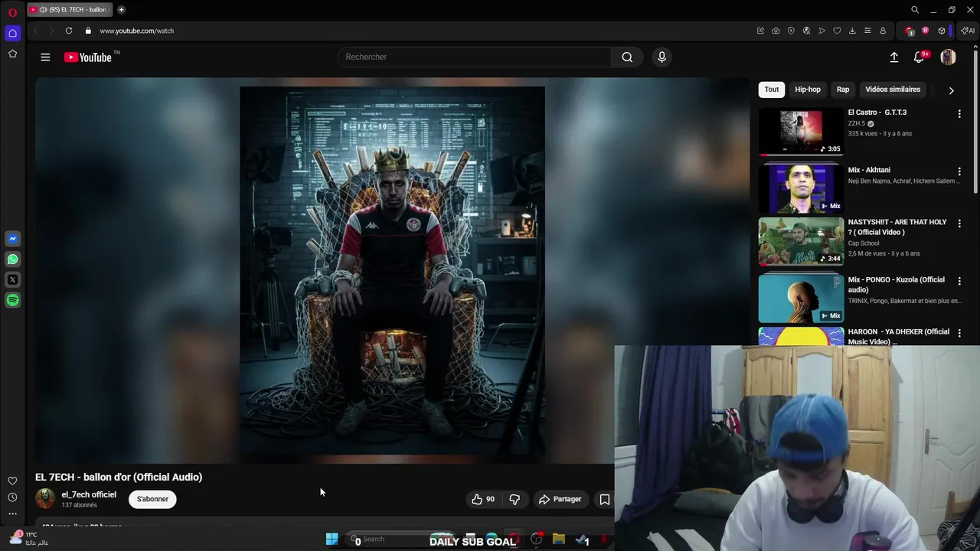Open the HAROON - YA DHEKER video title

point(899,336)
